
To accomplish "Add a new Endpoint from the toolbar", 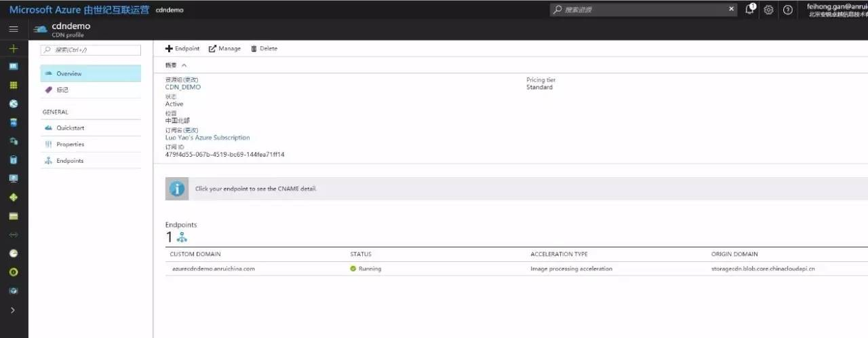I will (x=183, y=48).
